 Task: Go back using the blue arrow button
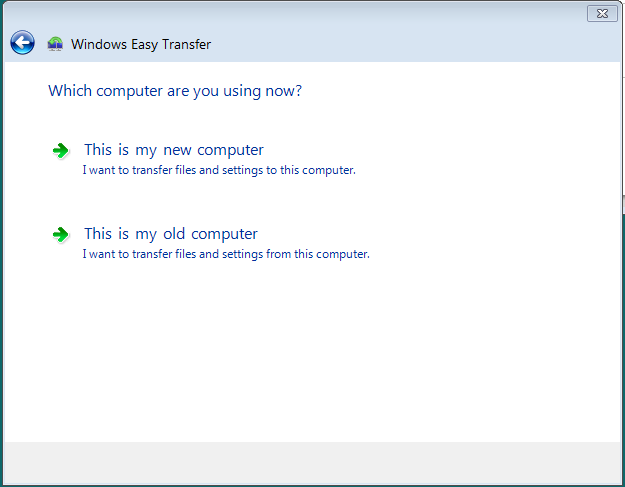click(x=22, y=42)
